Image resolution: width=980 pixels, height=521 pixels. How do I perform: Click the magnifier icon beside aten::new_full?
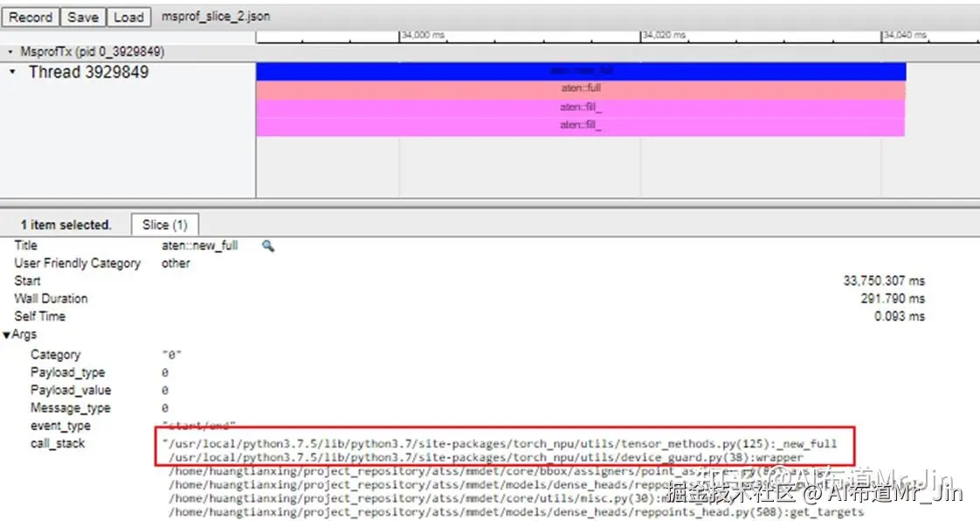[268, 246]
